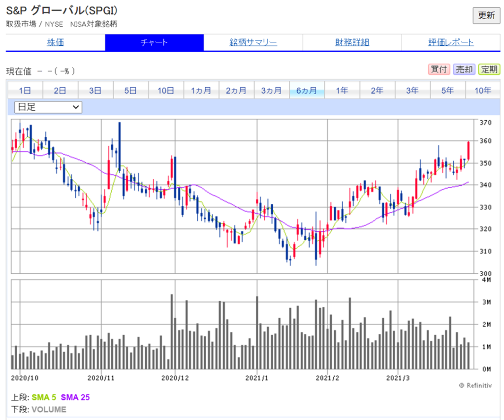The height and width of the screenshot is (420, 504).
Task: Click the 現在値 current price text
Action: [19, 71]
